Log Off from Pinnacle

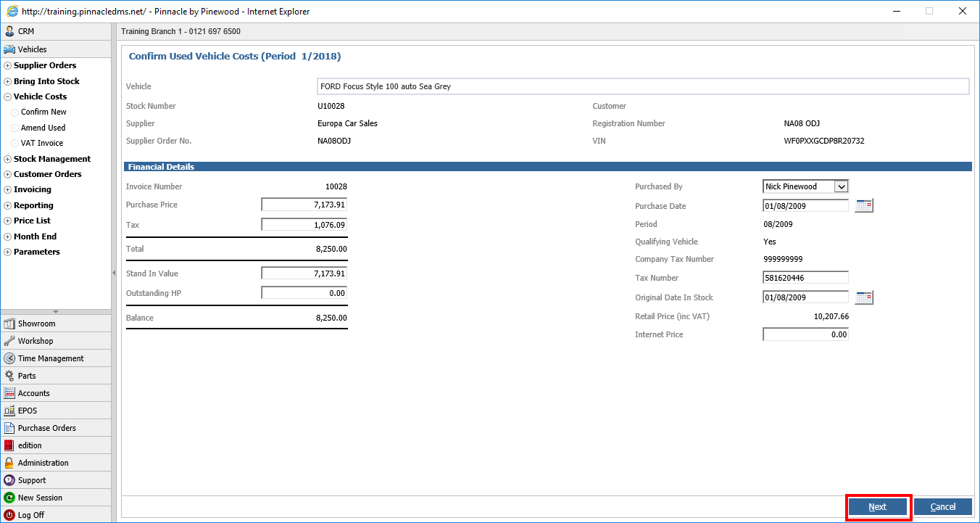point(56,515)
